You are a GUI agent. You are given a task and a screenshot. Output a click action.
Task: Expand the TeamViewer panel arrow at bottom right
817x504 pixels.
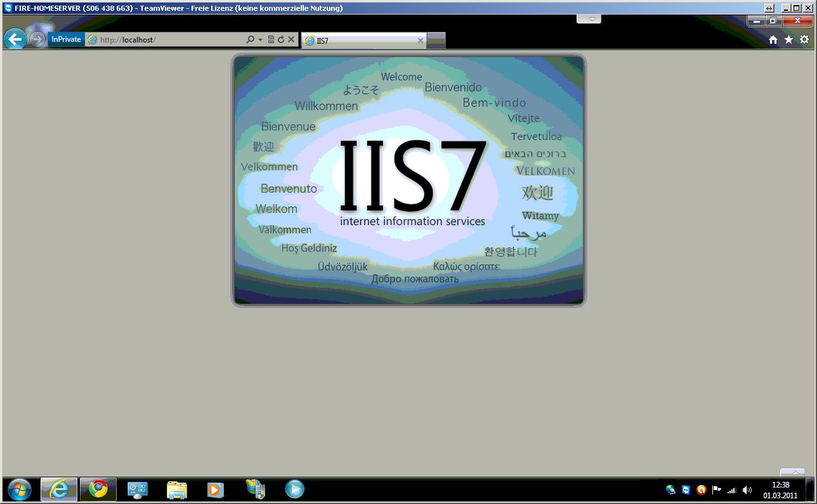point(792,473)
